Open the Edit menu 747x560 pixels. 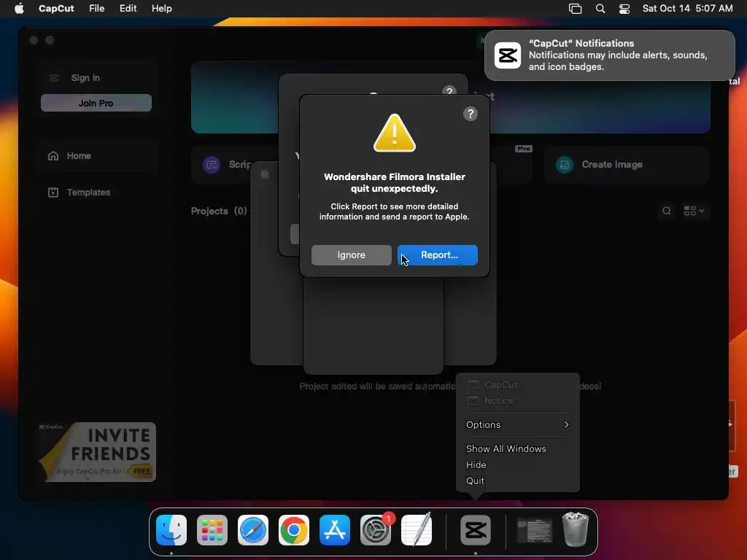point(128,8)
